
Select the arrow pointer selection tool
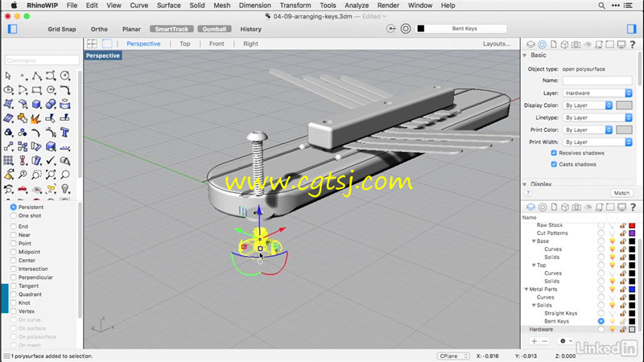[8, 76]
